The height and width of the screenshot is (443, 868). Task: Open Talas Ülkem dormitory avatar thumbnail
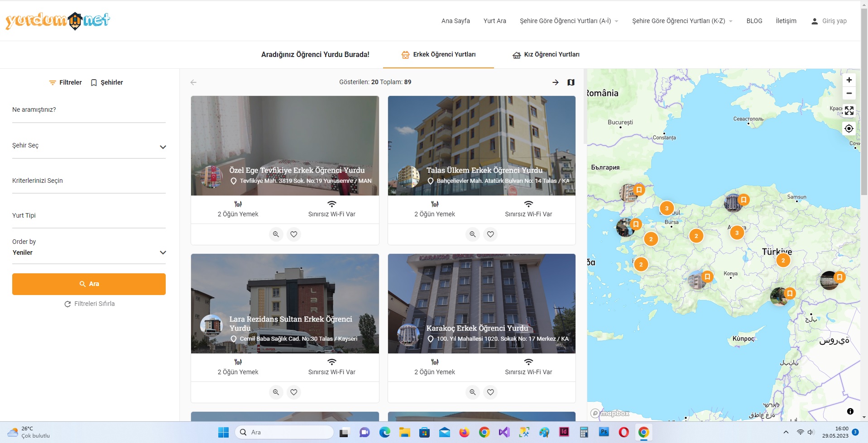click(x=408, y=177)
